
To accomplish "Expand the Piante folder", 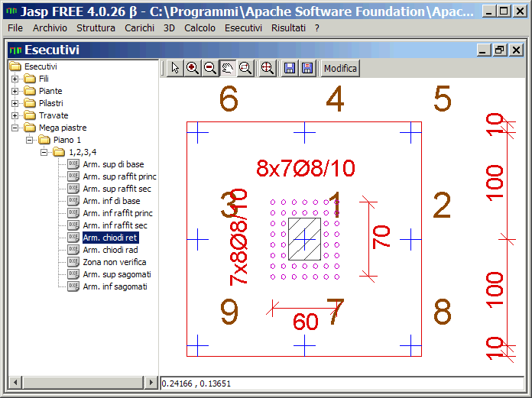I will click(x=15, y=91).
